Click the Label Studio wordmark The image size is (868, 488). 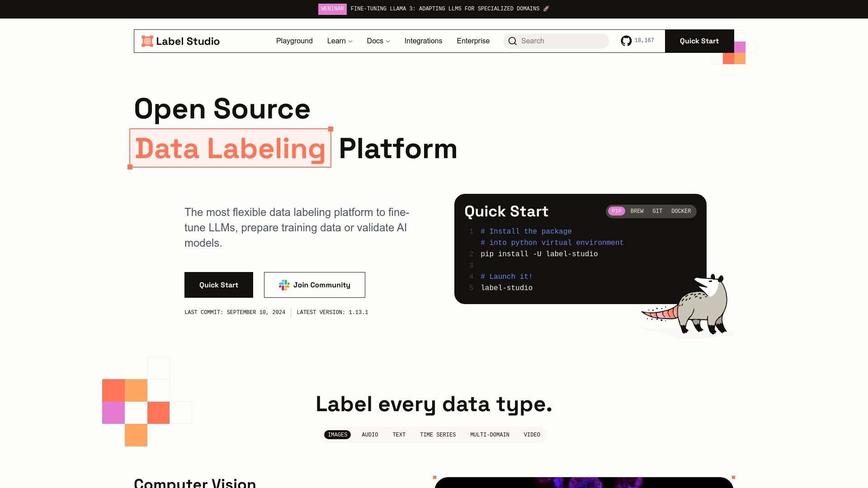click(x=188, y=41)
